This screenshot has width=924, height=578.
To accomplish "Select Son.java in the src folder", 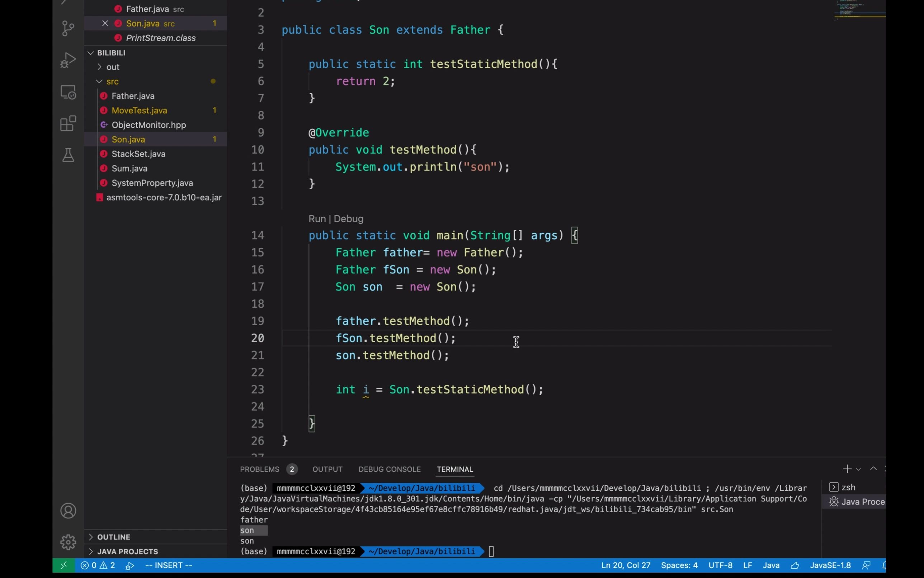I will [155, 140].
